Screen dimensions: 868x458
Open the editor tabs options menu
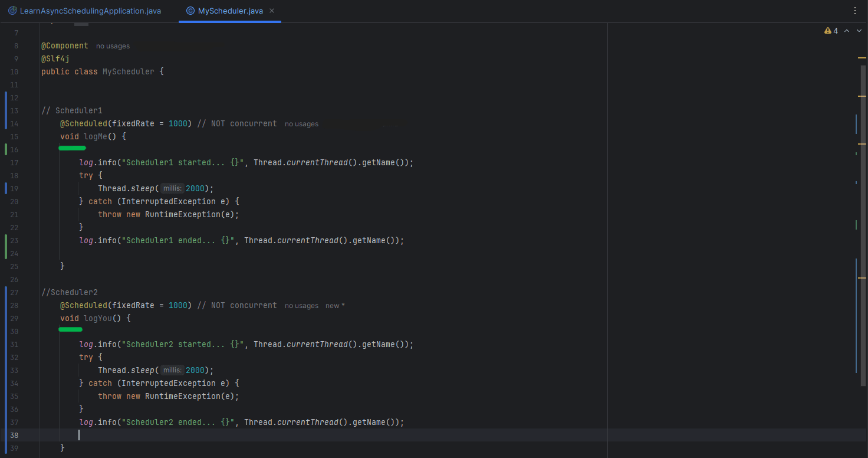pyautogui.click(x=855, y=11)
